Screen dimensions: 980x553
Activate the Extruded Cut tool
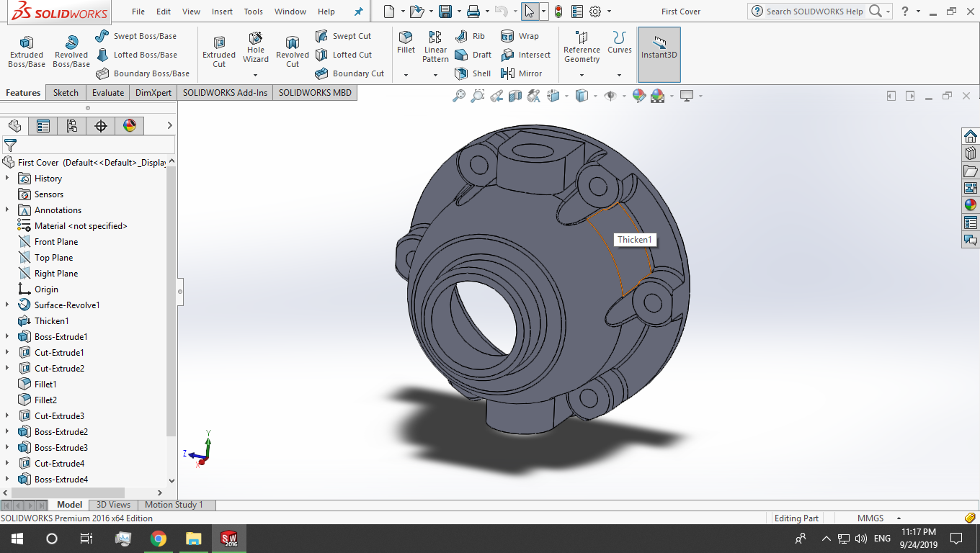tap(219, 52)
